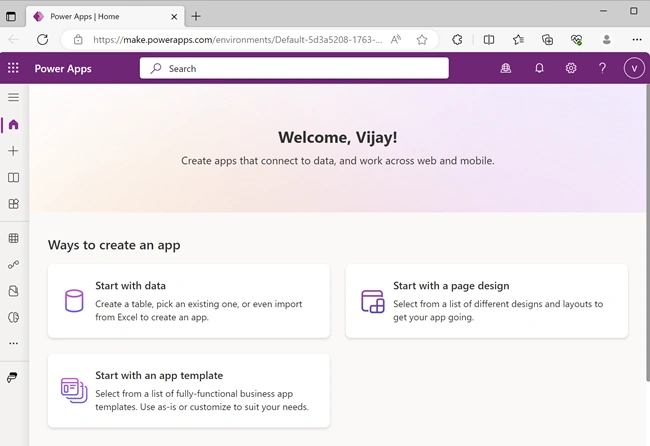Open tab actions menu icon
Screen dimensions: 650x446
tap(11, 17)
